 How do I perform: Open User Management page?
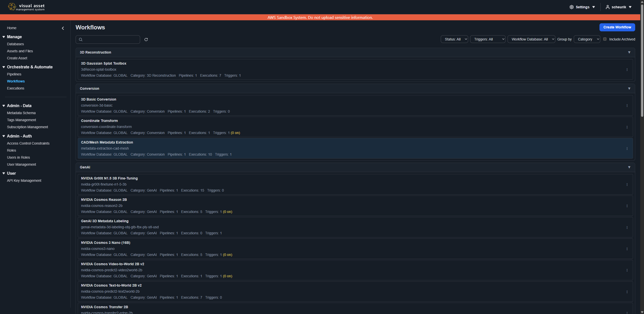21,164
